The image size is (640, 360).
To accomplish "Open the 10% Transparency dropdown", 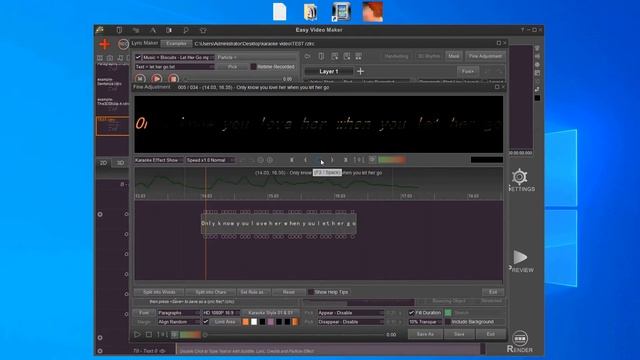I will (x=425, y=322).
